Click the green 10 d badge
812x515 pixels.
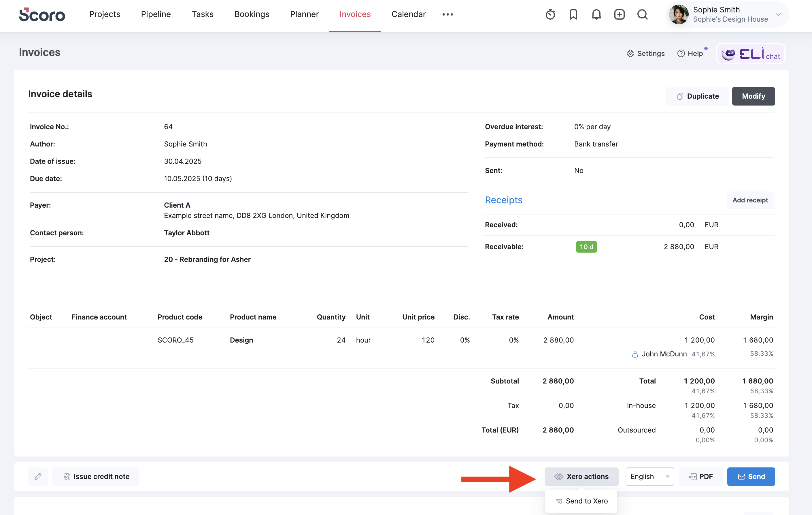tap(586, 247)
